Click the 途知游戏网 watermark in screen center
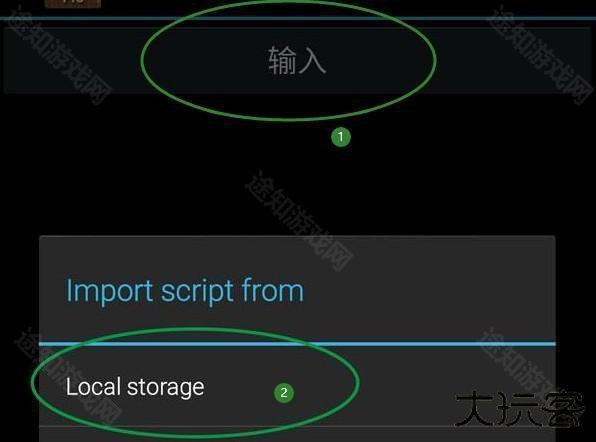This screenshot has width=596, height=442. (299, 221)
